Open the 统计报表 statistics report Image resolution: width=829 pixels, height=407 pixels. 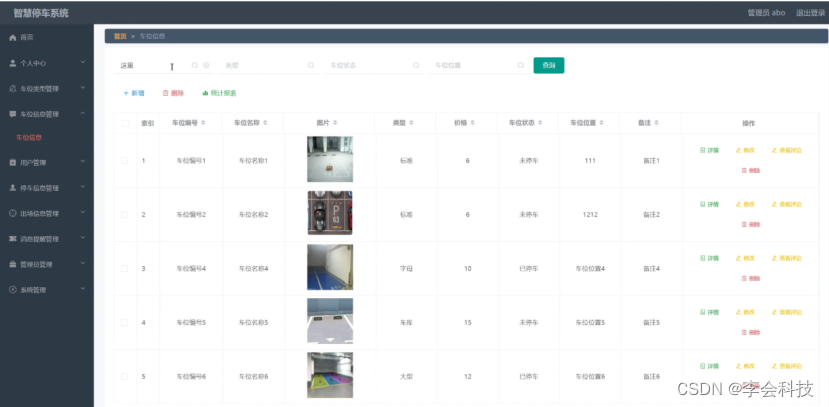coord(219,93)
